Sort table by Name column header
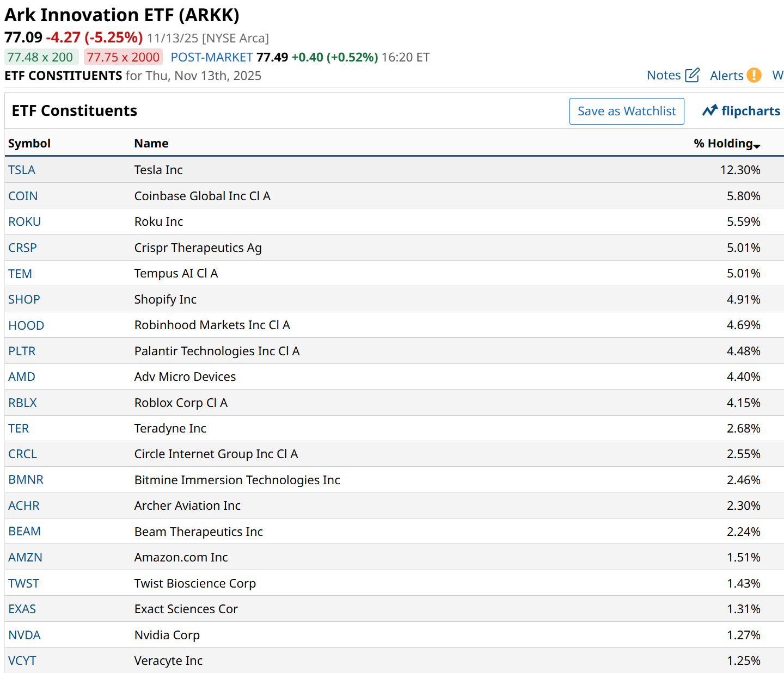This screenshot has height=673, width=784. point(151,143)
